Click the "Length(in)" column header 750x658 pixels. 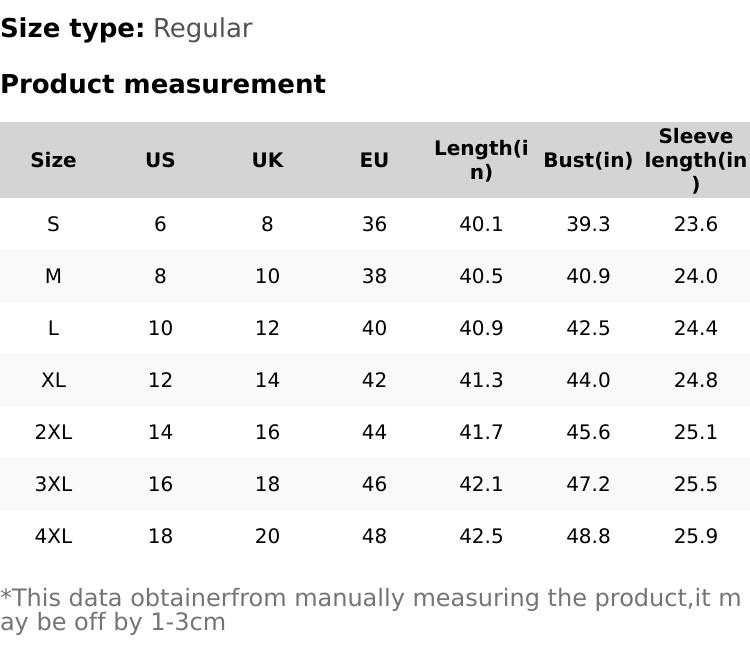point(481,160)
